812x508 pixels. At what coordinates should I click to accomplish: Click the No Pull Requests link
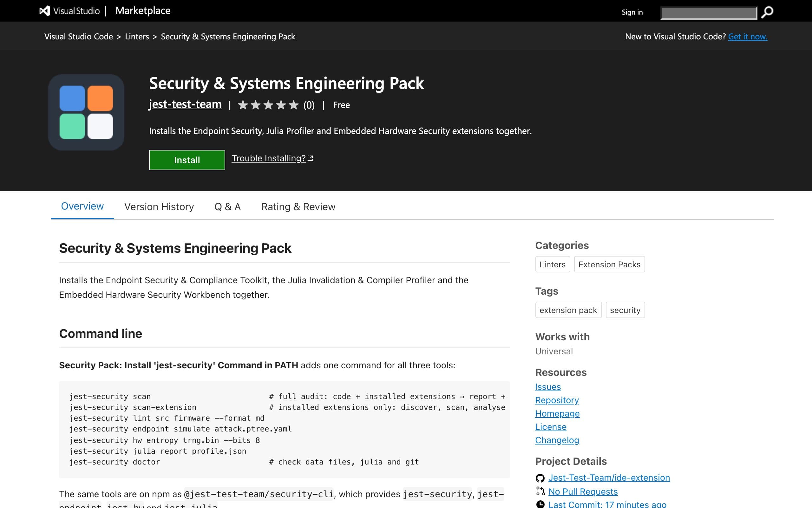pyautogui.click(x=583, y=491)
